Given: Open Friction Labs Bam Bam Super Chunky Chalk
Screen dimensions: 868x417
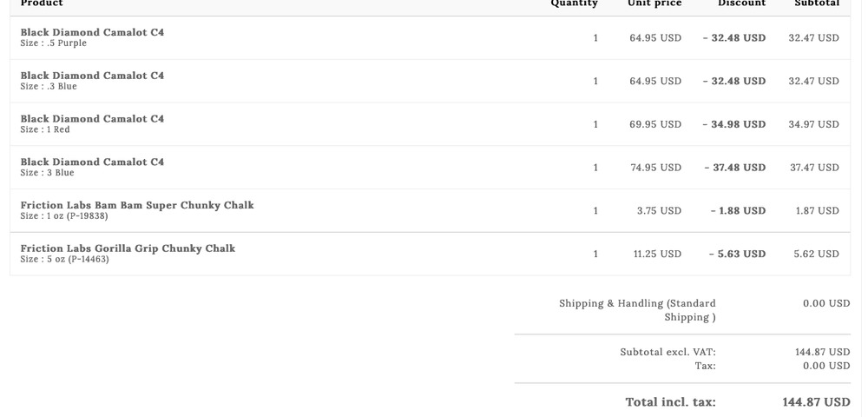Looking at the screenshot, I should (137, 206).
